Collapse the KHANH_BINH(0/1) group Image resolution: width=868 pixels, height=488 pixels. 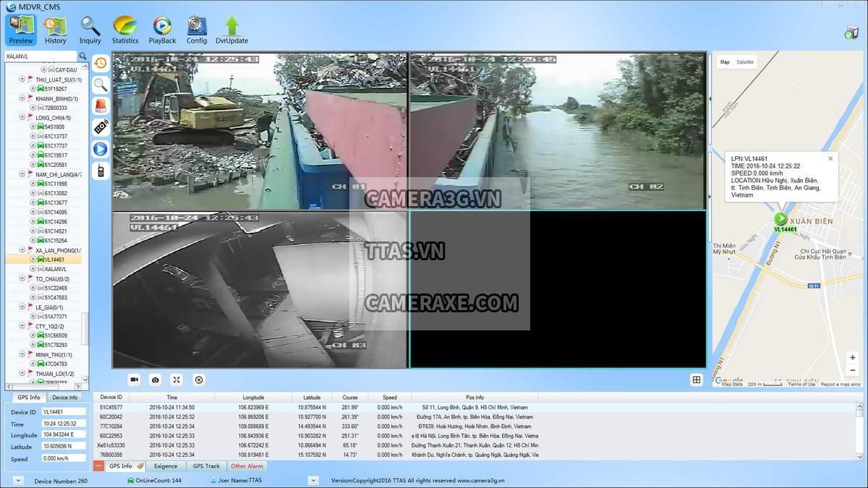pos(22,98)
